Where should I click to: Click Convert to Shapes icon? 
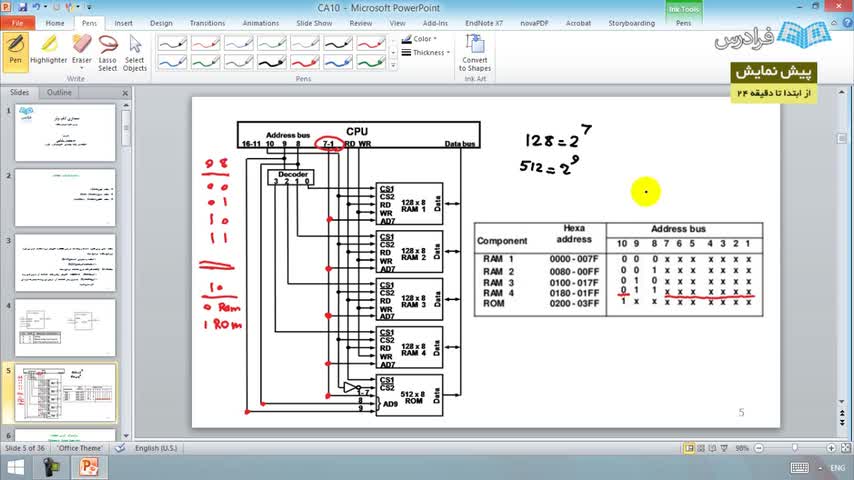pyautogui.click(x=474, y=52)
